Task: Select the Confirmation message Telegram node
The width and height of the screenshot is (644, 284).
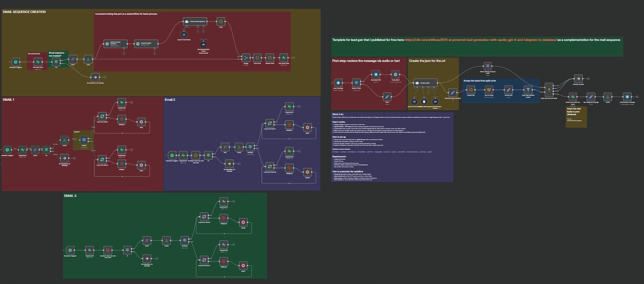Action: pos(627,97)
